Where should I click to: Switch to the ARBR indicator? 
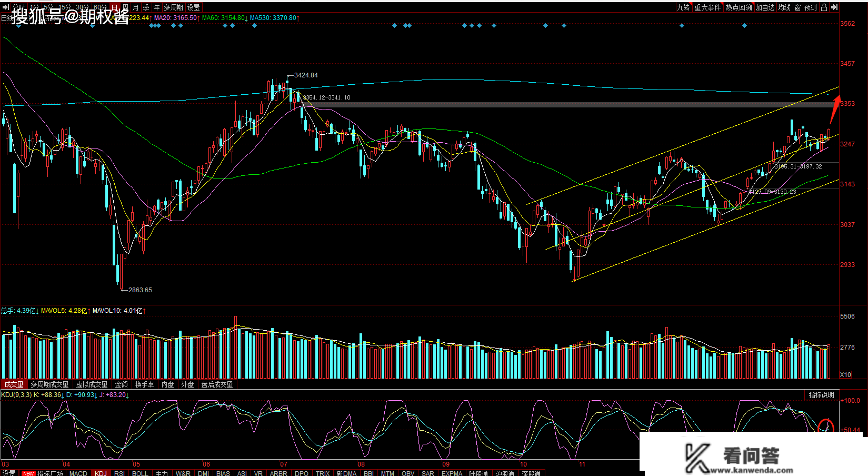[x=278, y=473]
